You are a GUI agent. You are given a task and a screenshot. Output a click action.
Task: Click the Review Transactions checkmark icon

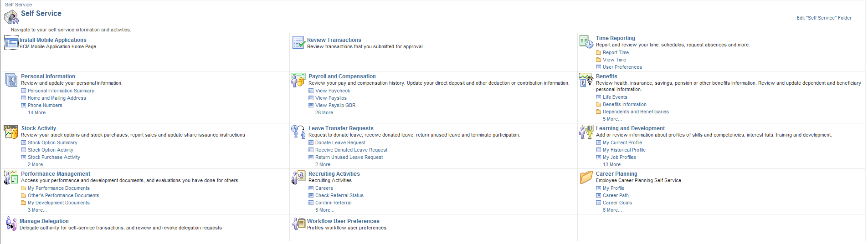(298, 43)
